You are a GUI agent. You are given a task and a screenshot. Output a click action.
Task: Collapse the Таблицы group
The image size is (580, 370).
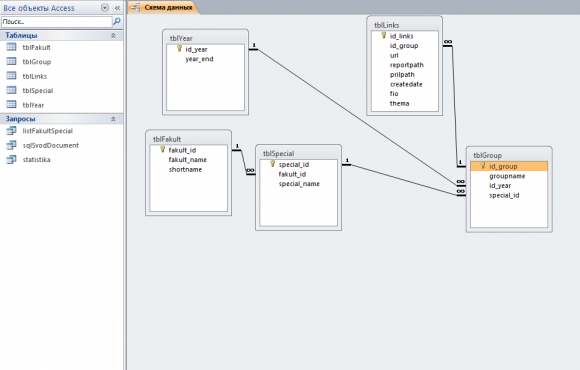(x=113, y=36)
